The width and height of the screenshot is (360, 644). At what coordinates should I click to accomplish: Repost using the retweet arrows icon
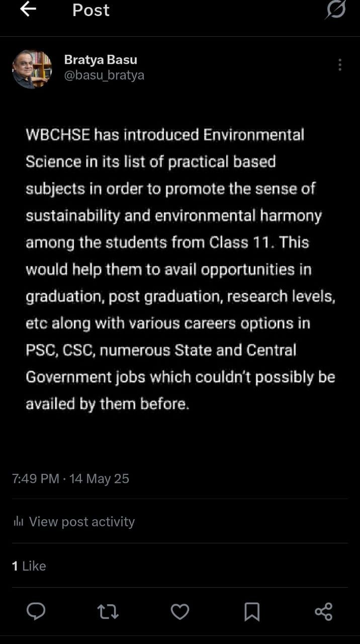(x=108, y=611)
